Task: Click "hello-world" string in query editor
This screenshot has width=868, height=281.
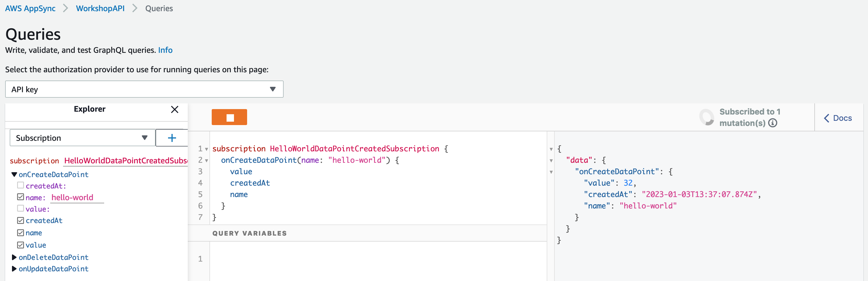Action: click(356, 160)
